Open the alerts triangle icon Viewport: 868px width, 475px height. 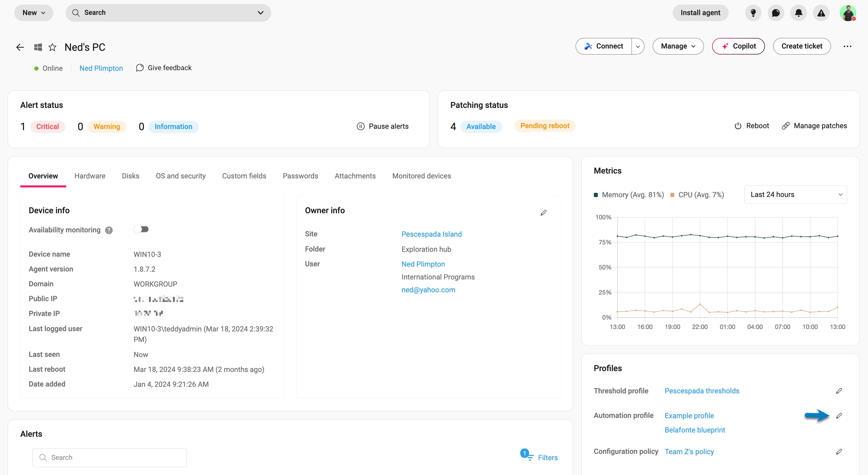coord(821,13)
